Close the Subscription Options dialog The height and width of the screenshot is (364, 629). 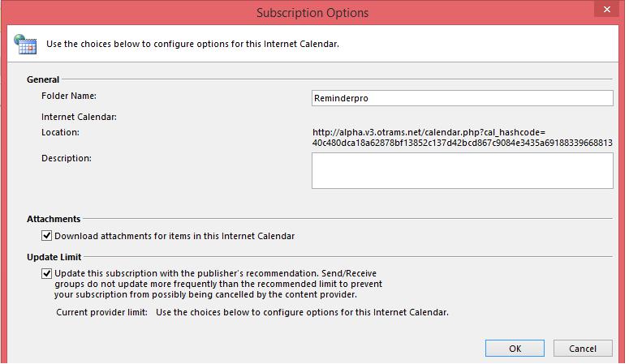click(x=606, y=9)
